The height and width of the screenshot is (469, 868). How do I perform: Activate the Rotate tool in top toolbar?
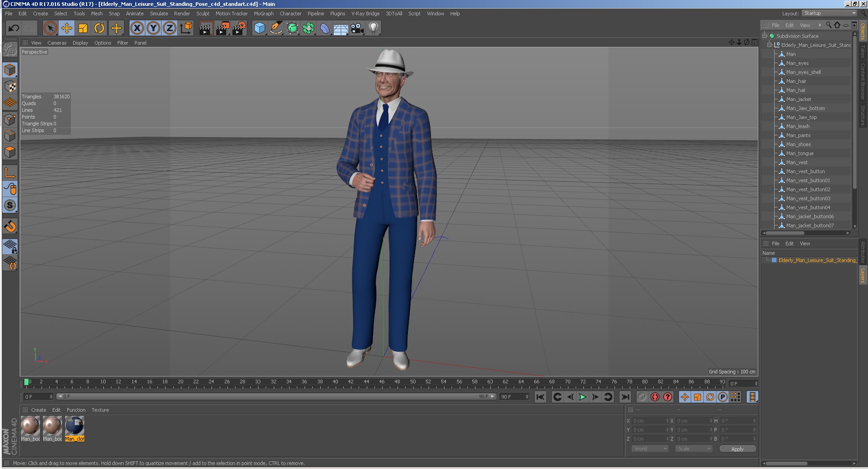coord(99,28)
